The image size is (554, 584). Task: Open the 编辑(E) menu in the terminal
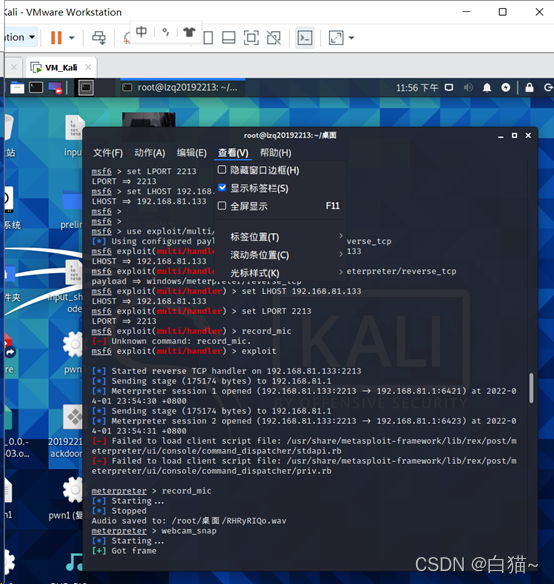coord(192,153)
